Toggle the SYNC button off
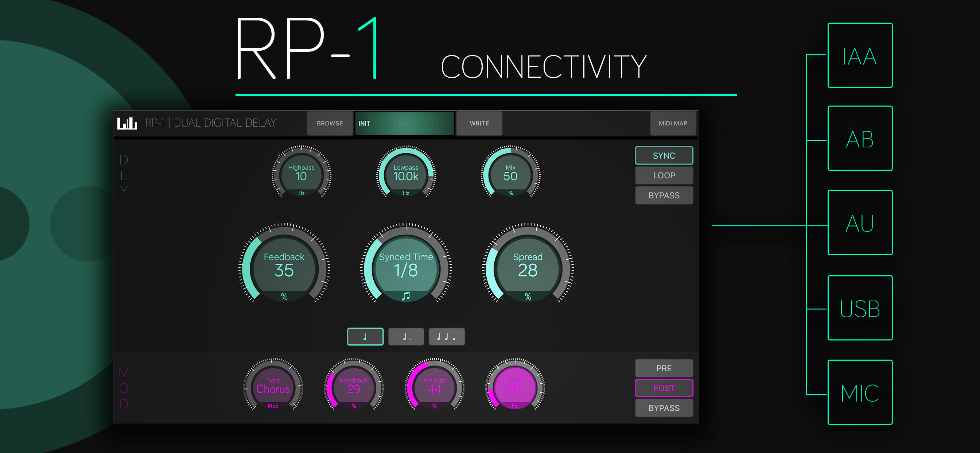This screenshot has height=453, width=980. 664,155
